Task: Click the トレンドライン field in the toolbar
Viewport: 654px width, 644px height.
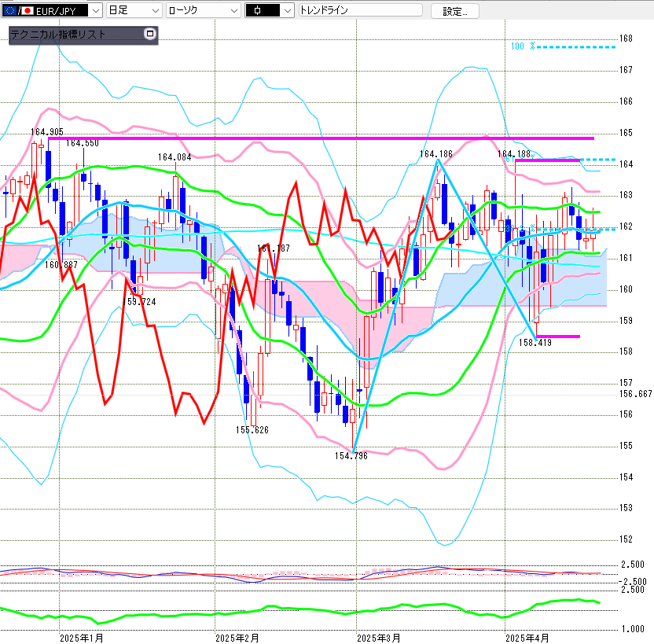Action: [360, 10]
